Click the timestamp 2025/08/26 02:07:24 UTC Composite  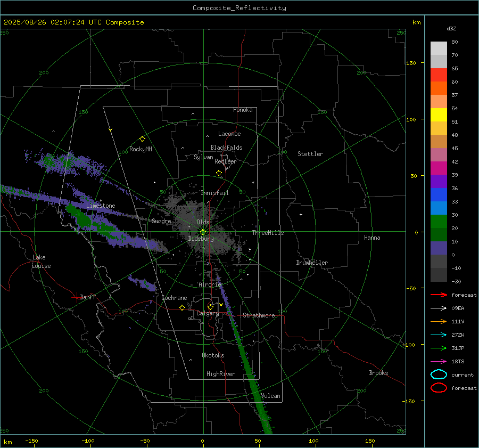73,22
